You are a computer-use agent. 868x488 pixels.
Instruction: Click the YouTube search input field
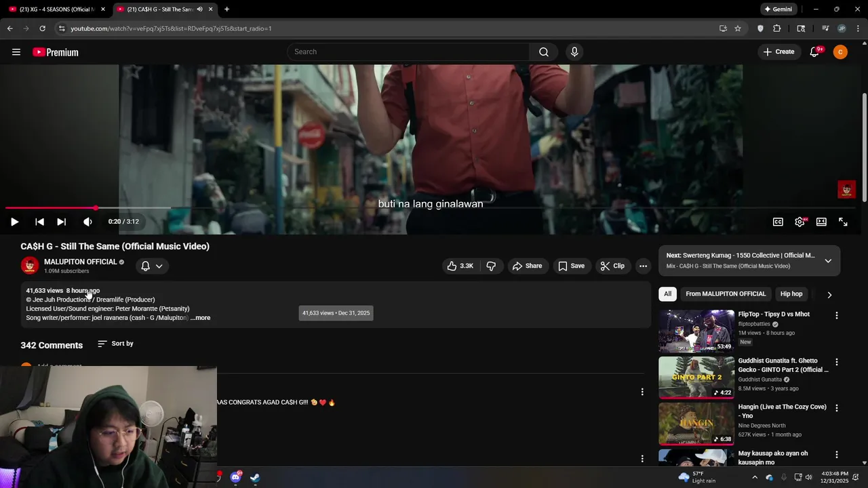(x=408, y=52)
